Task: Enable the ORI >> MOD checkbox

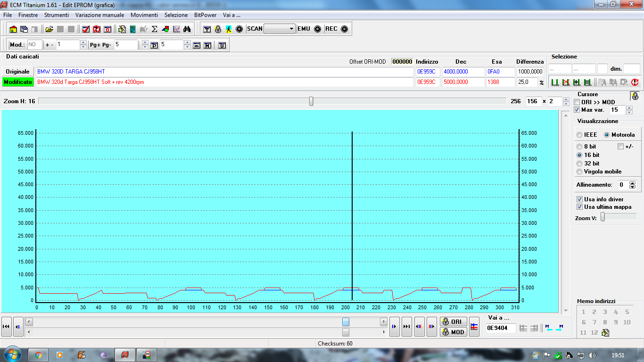Action: pos(577,102)
